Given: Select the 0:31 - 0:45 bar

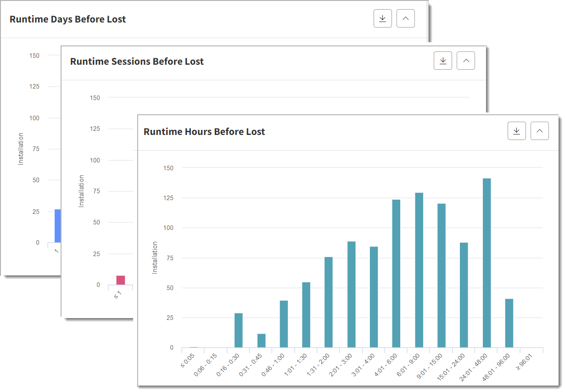Looking at the screenshot, I should [261, 341].
